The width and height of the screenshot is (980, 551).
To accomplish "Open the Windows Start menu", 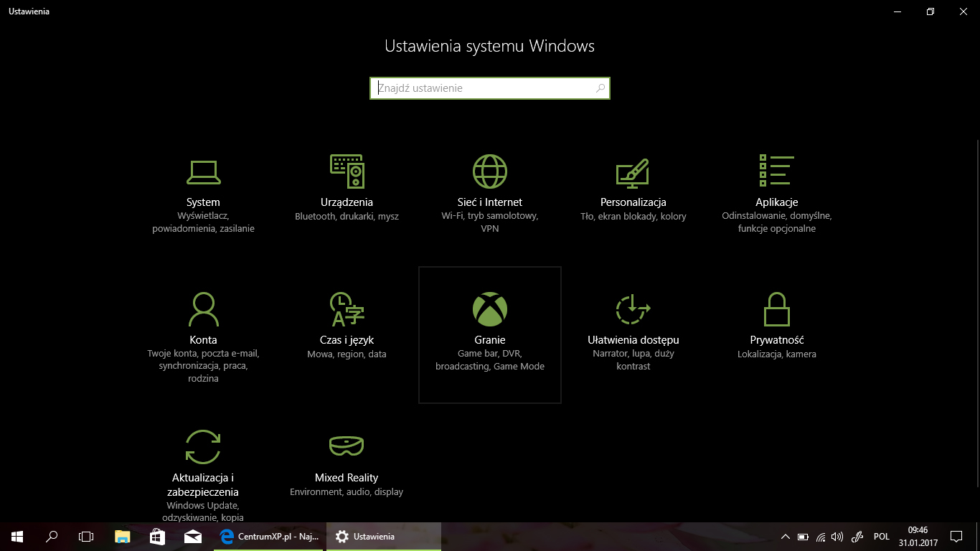I will coord(17,537).
